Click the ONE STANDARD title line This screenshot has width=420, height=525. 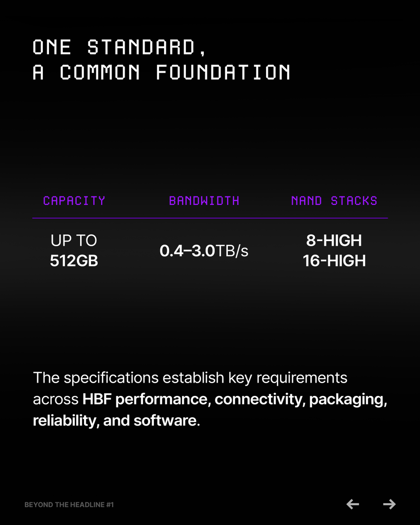point(119,47)
